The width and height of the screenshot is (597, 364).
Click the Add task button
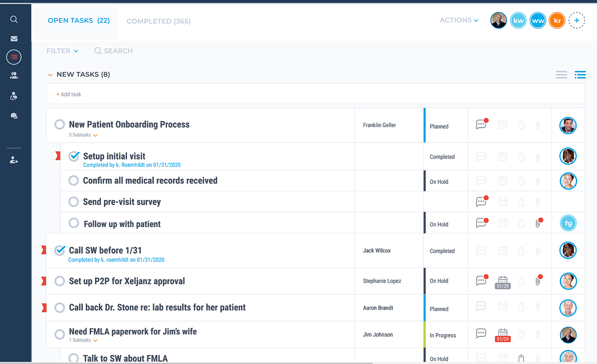[69, 94]
